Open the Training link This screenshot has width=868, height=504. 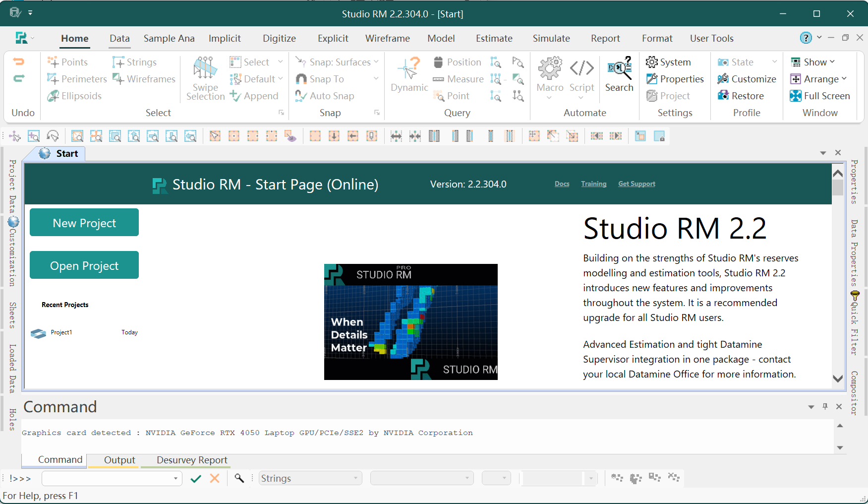[x=594, y=184]
